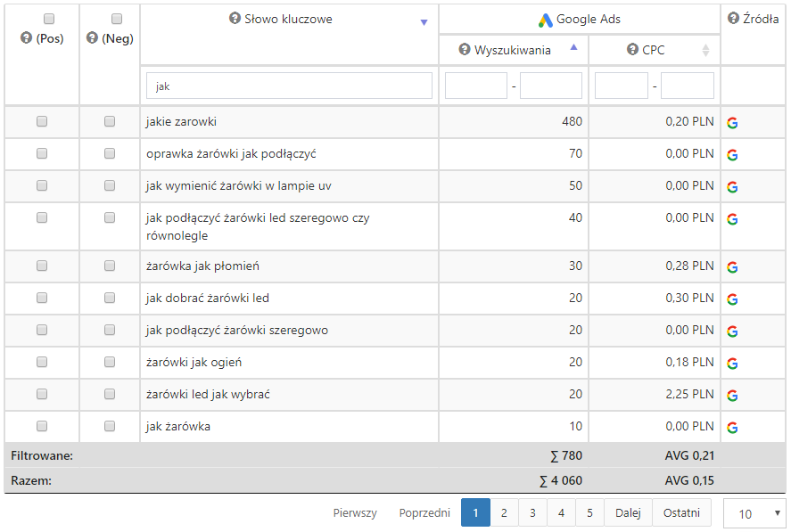Sort by CPC using its sort arrows

click(705, 51)
